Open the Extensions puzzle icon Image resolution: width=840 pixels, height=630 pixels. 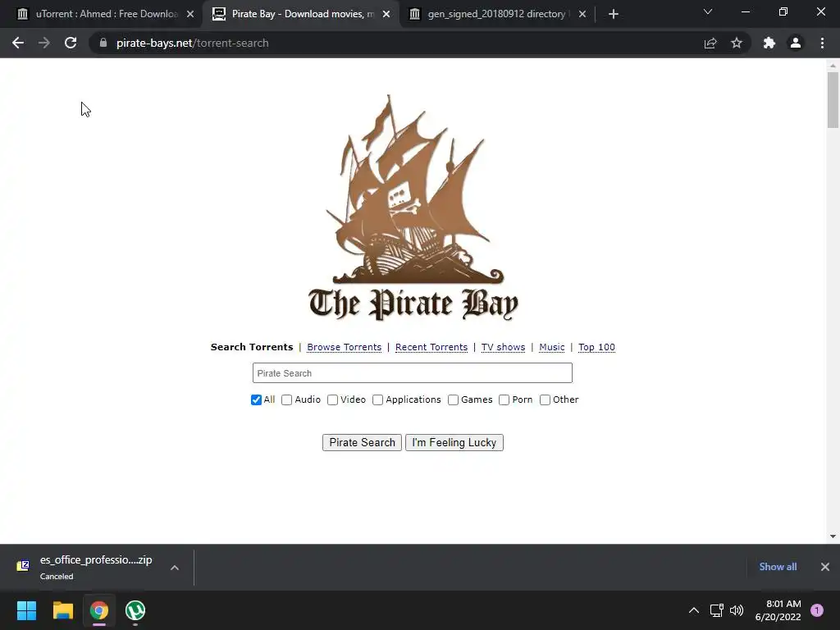(x=769, y=43)
